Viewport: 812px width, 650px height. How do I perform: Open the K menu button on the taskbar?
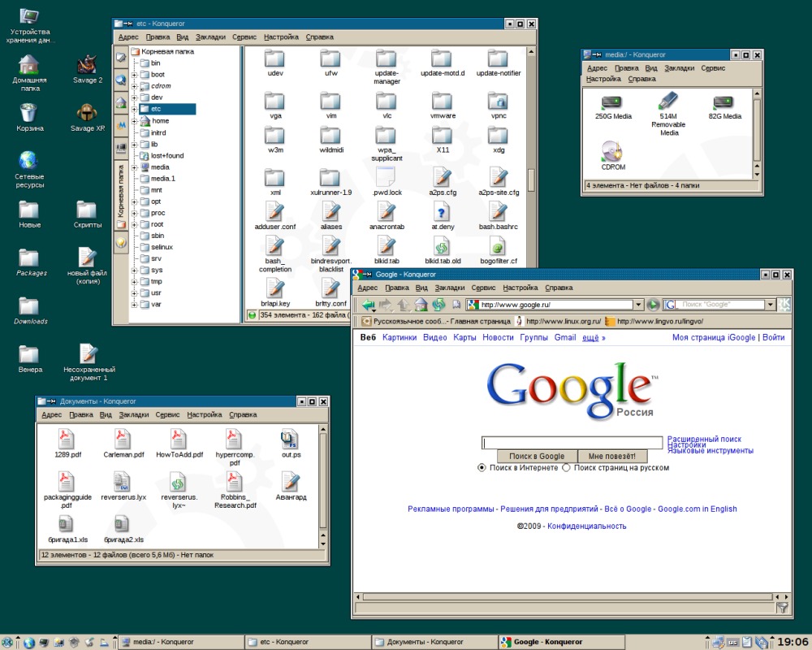(x=7, y=642)
